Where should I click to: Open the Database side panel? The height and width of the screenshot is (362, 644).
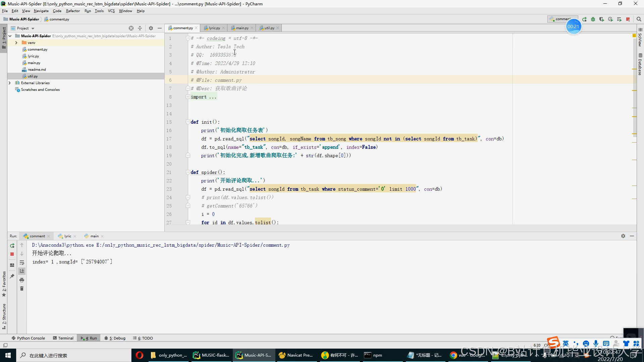(640, 64)
